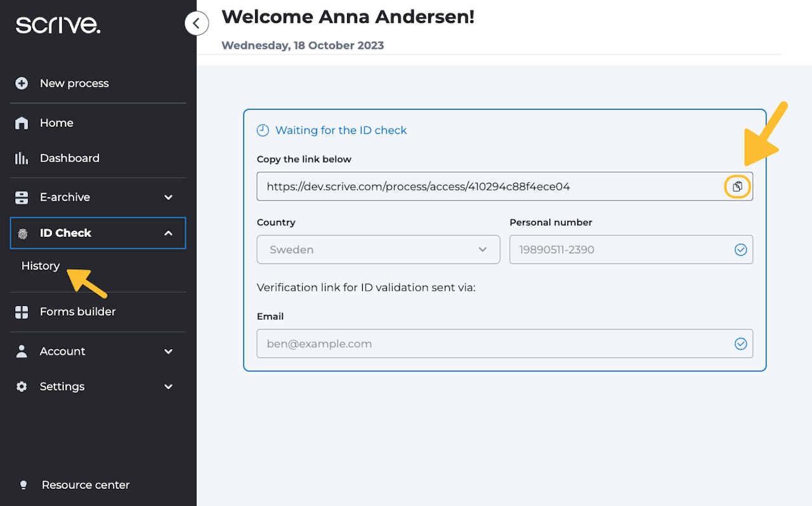Copy the ID check link with the clipboard icon

tap(737, 187)
